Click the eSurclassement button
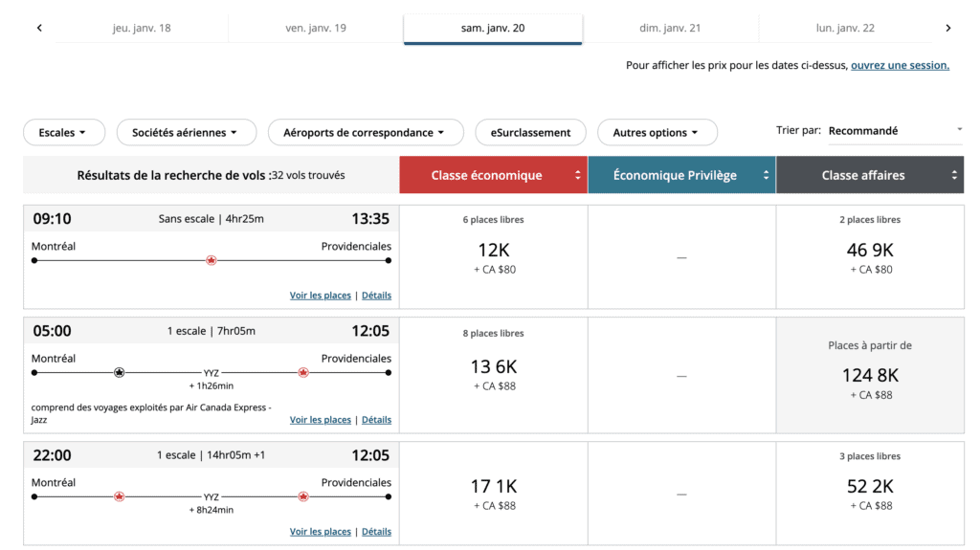Viewport: 980px width, 550px height. click(x=530, y=132)
